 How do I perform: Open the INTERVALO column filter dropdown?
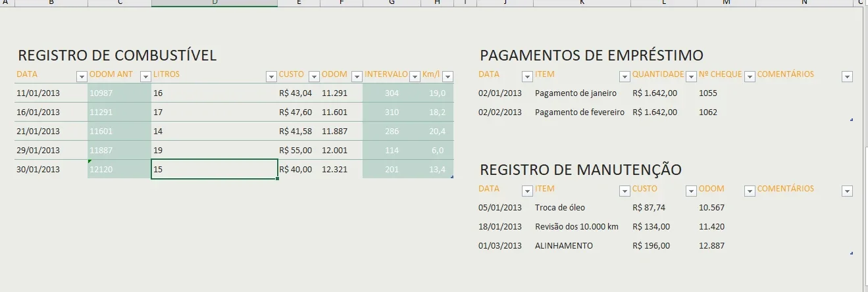415,77
